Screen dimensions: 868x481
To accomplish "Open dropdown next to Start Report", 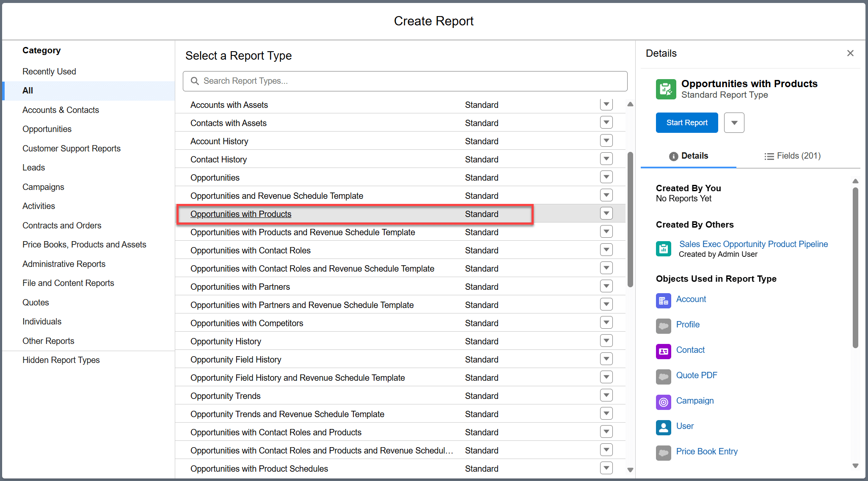I will 734,123.
